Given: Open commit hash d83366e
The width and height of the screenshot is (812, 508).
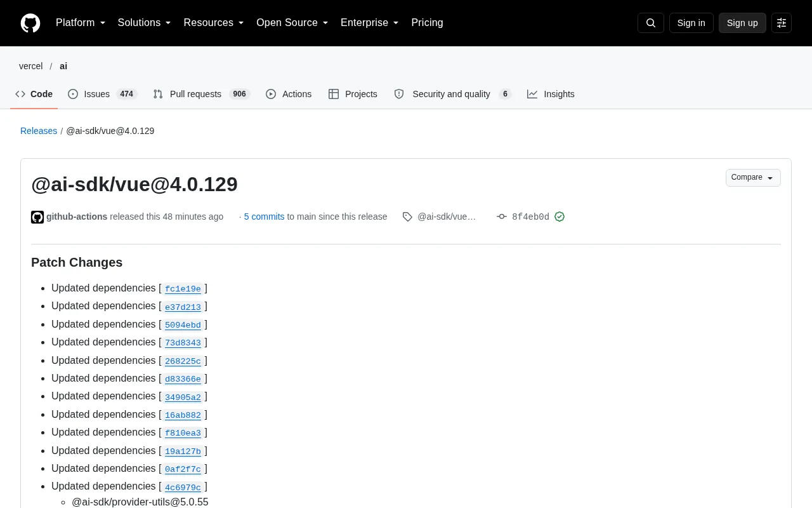Looking at the screenshot, I should pyautogui.click(x=183, y=379).
